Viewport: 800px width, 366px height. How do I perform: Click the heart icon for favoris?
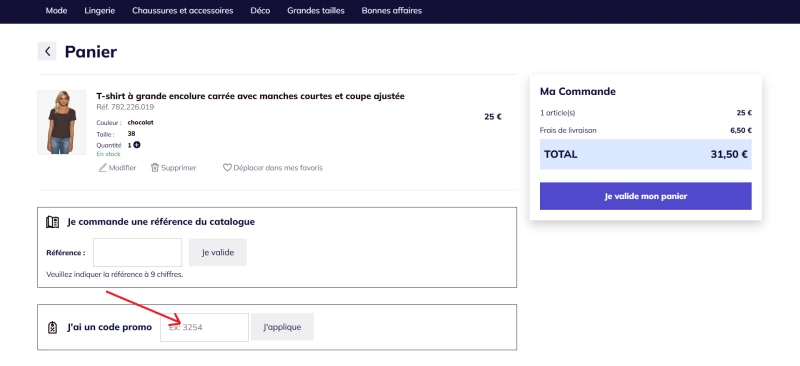point(227,167)
